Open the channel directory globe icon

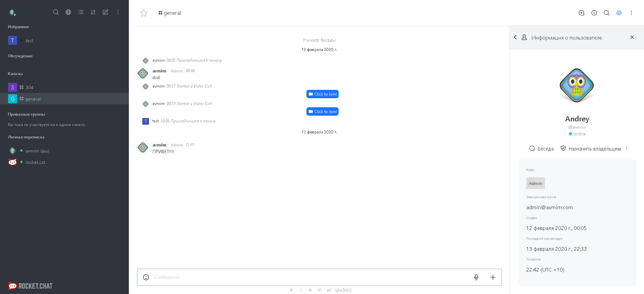(68, 12)
